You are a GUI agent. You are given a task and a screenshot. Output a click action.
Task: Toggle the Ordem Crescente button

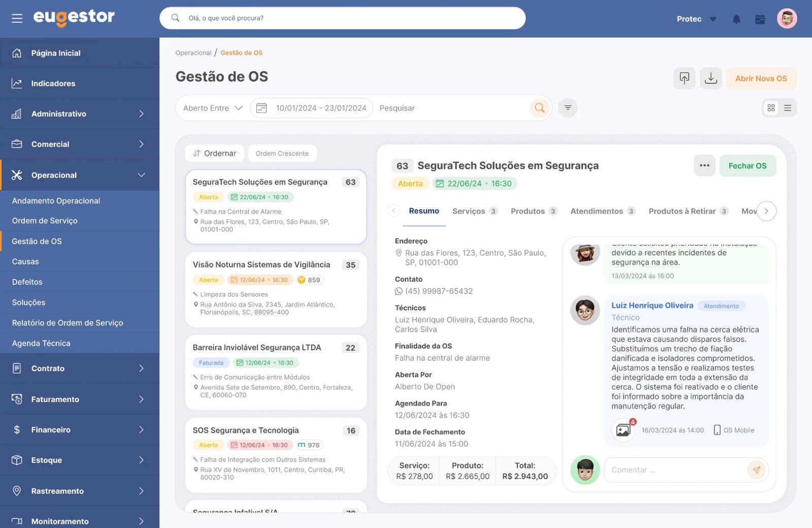point(282,153)
